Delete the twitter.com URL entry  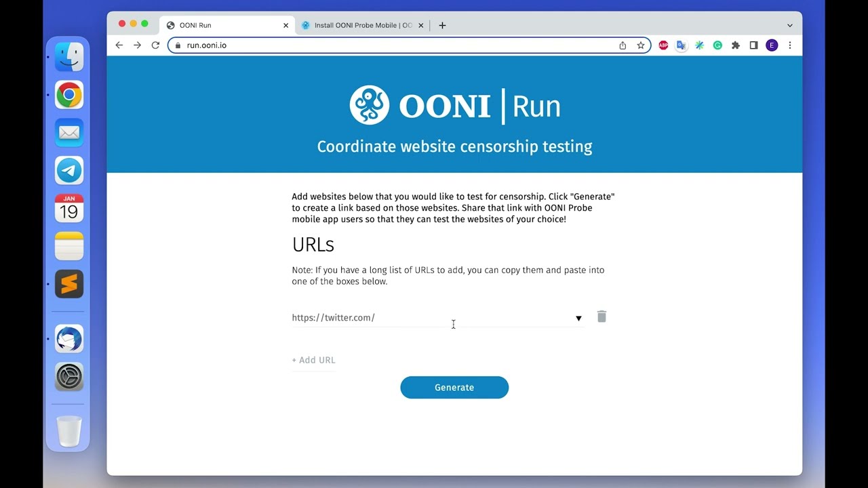(601, 317)
